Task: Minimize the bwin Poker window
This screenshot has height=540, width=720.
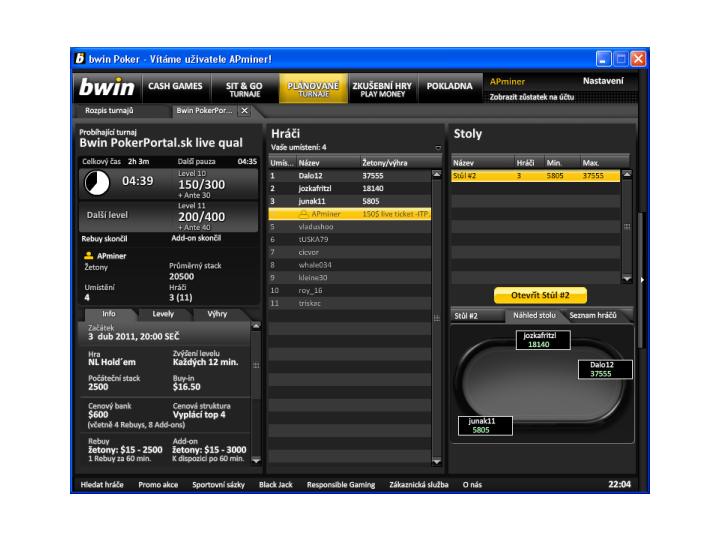Action: click(603, 59)
